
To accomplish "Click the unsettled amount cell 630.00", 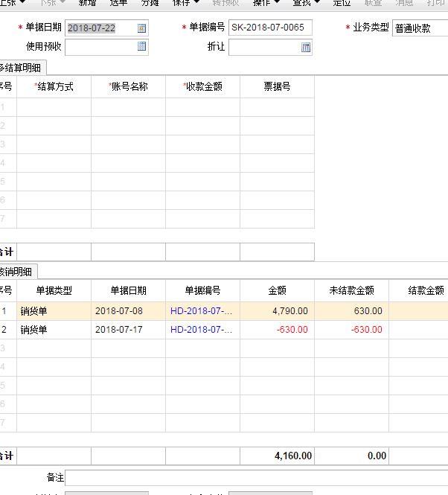I will (352, 311).
